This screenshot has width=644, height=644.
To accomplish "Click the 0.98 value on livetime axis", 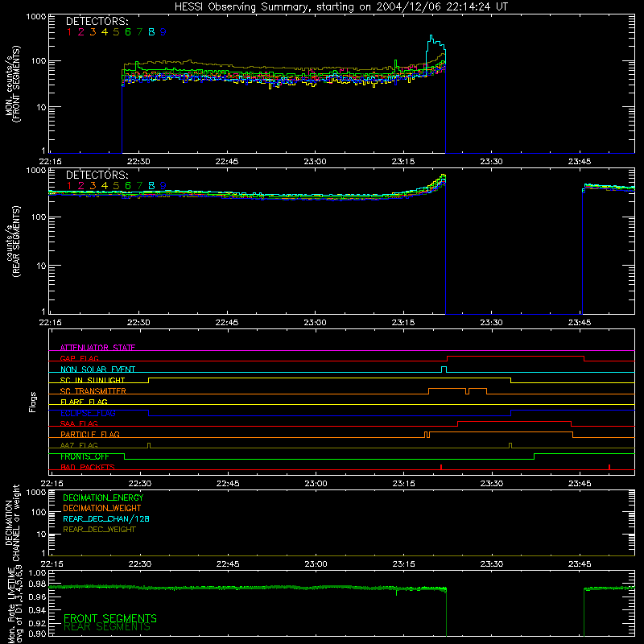I will pyautogui.click(x=37, y=584).
